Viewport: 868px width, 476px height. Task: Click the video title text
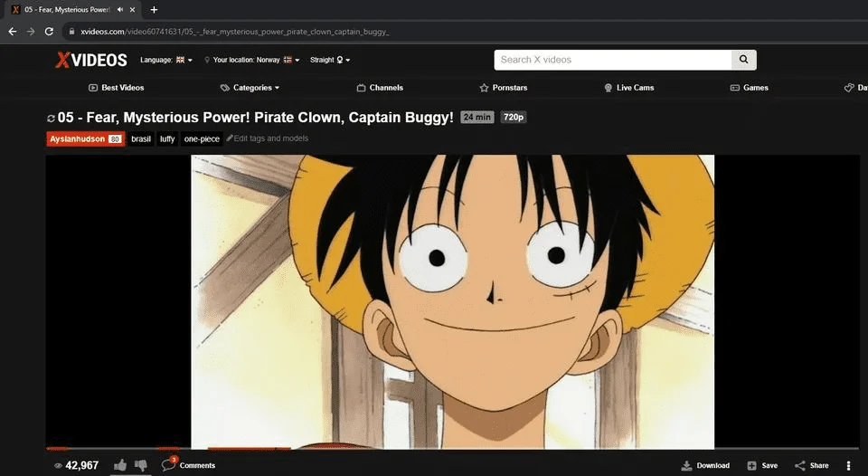pyautogui.click(x=255, y=118)
